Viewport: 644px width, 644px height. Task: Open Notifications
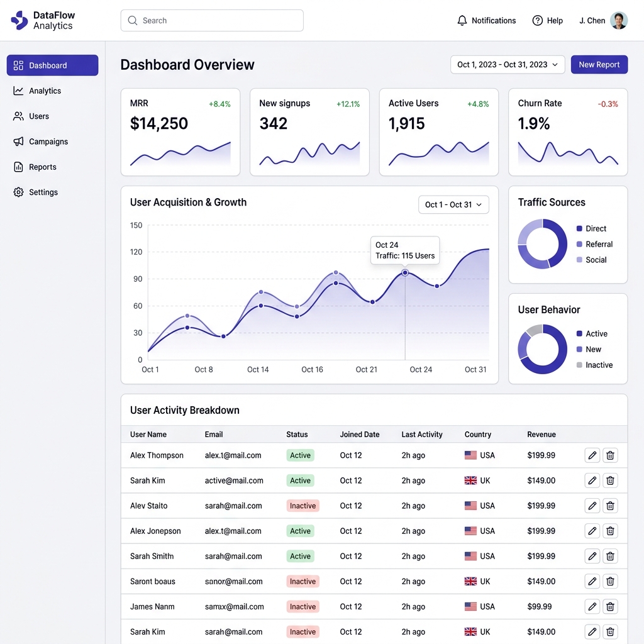click(486, 21)
